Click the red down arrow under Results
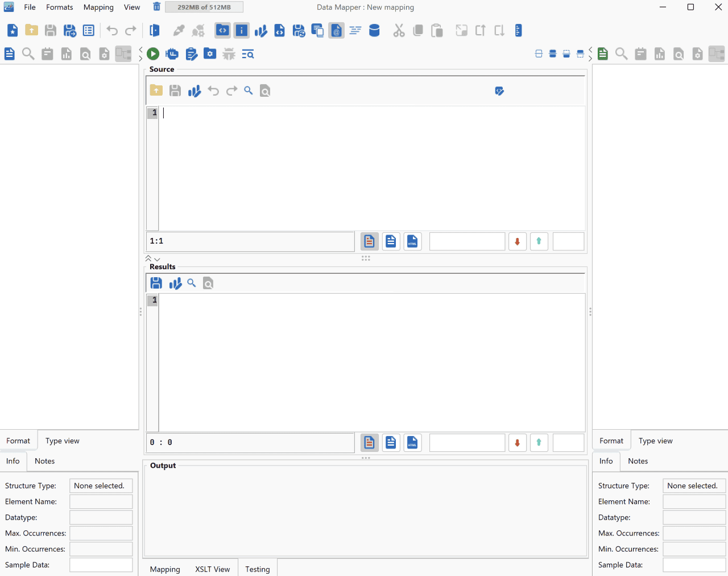728x576 pixels. pos(518,442)
